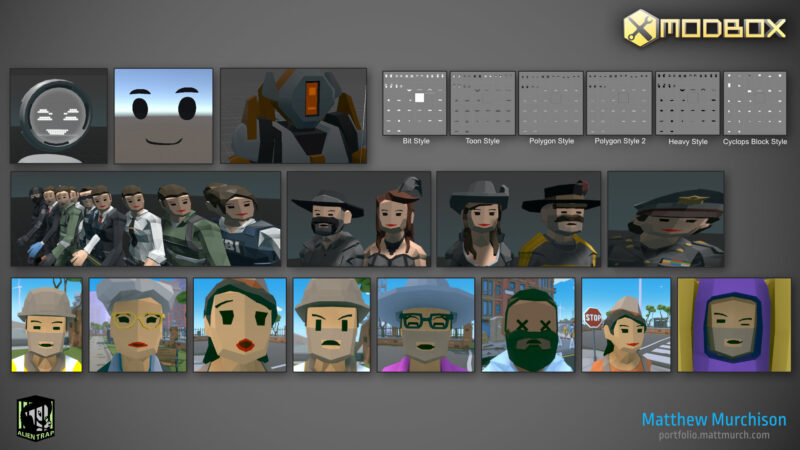
Task: Click the 'Bit Style' caption
Action: coord(416,141)
